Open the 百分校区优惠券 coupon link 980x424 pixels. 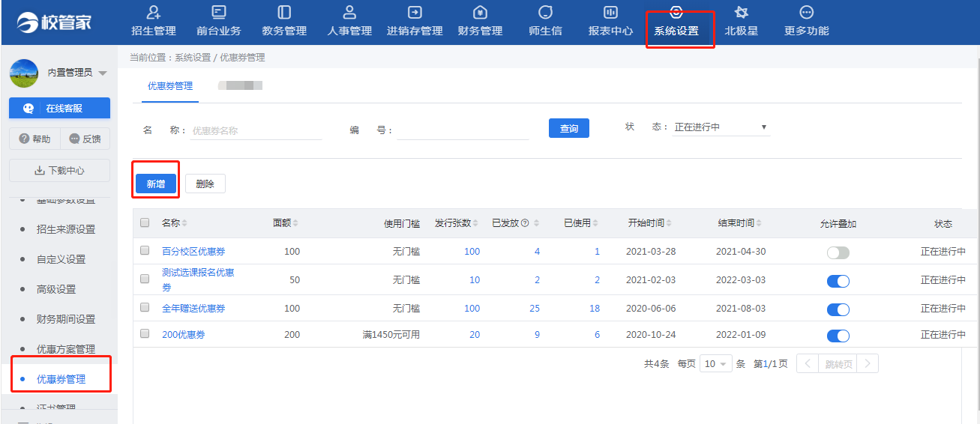click(193, 252)
